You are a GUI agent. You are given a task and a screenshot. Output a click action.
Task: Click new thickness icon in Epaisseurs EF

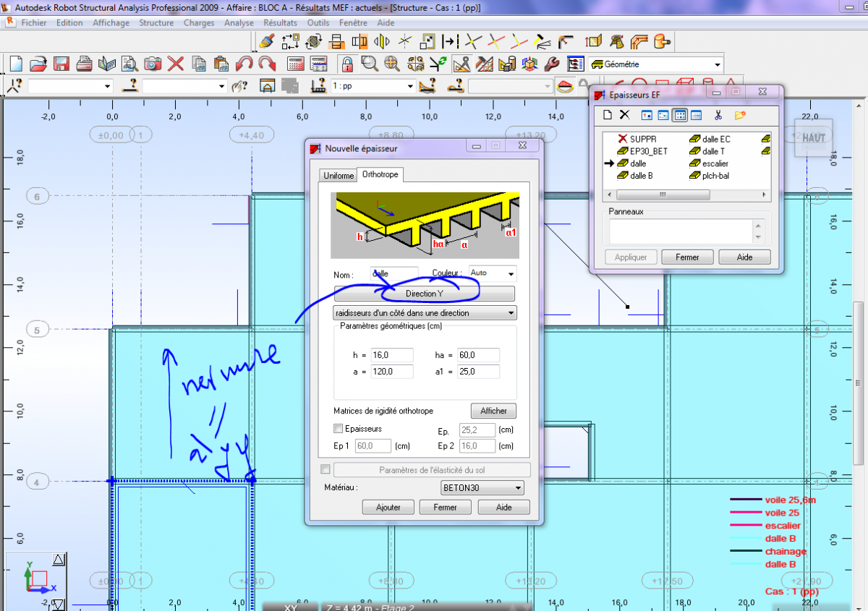[608, 115]
